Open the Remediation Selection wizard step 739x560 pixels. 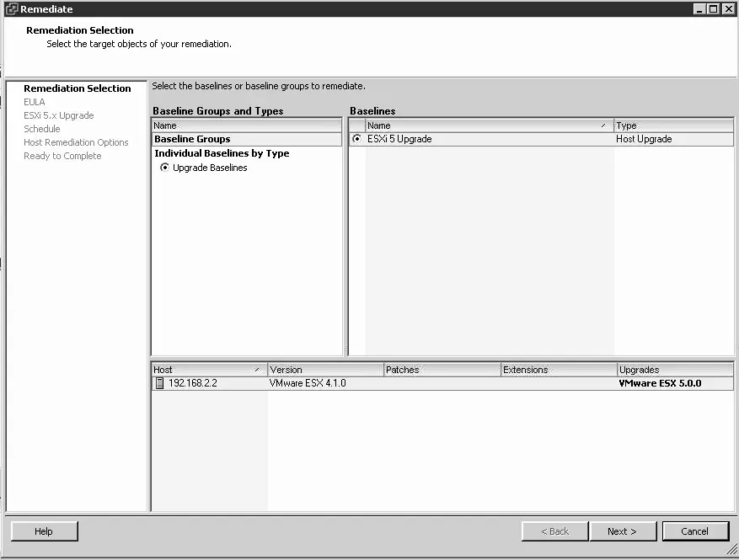tap(78, 88)
